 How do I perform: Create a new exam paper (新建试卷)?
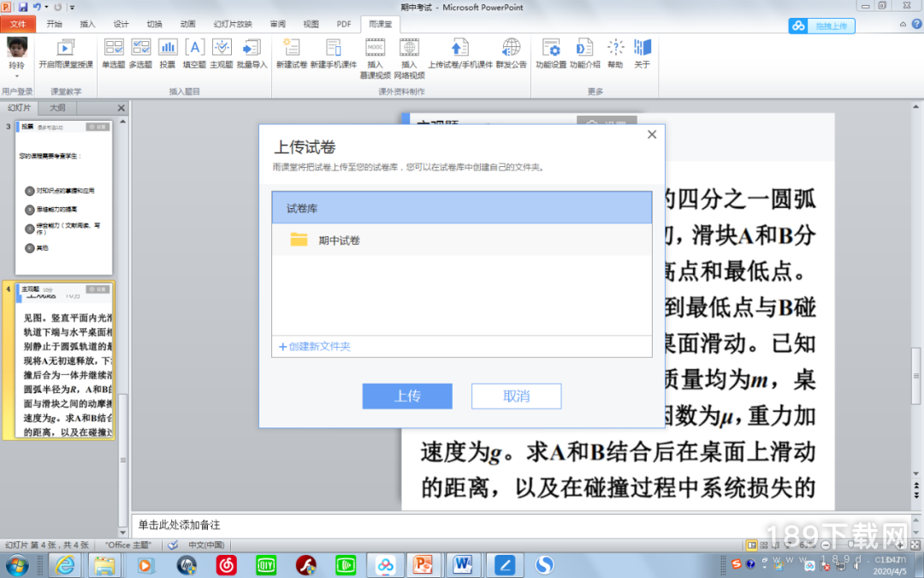[x=291, y=54]
